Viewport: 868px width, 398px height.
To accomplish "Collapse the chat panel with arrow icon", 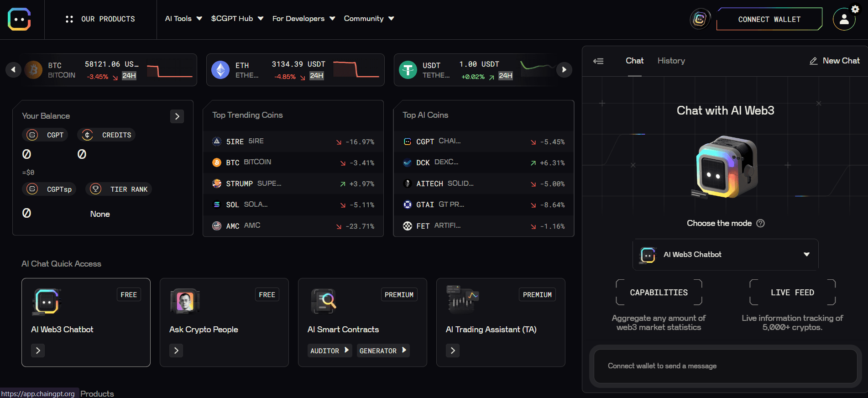I will [x=598, y=61].
